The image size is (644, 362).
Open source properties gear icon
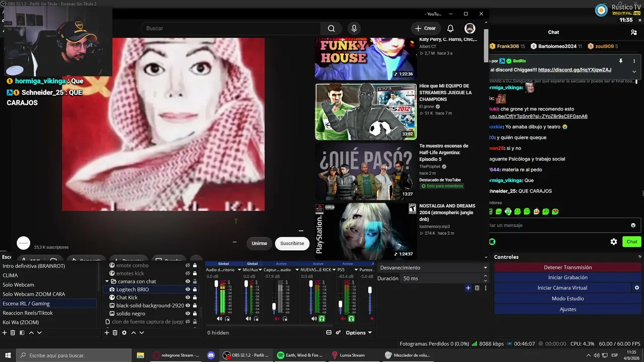[x=124, y=333]
